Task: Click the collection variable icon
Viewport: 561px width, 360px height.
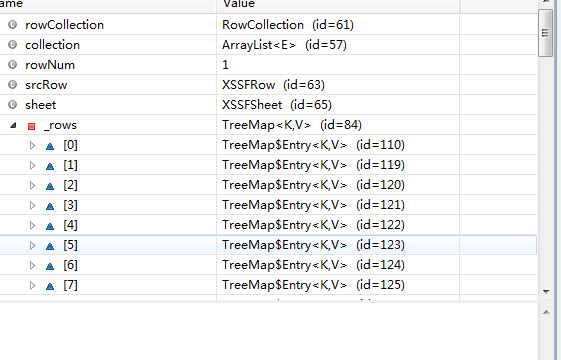Action: 13,45
